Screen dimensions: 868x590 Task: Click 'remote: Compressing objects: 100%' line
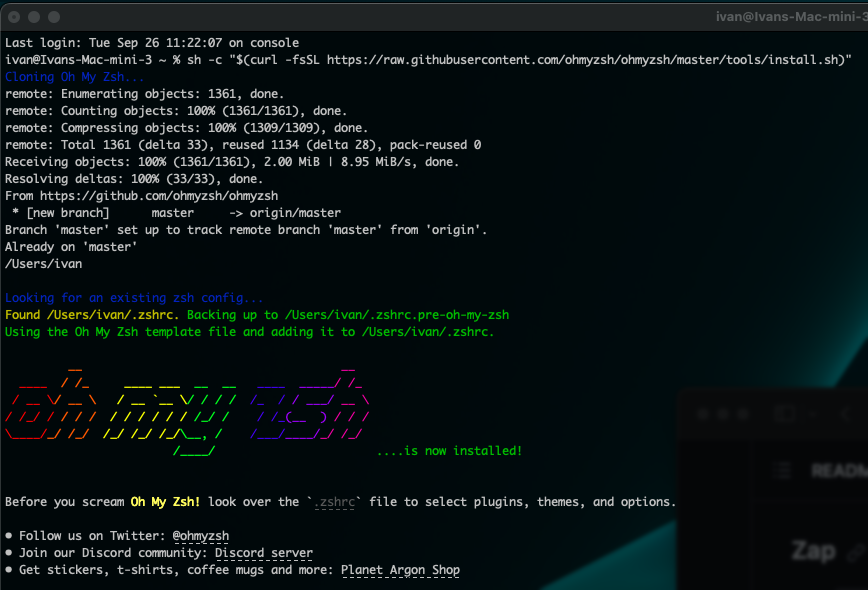tap(187, 128)
